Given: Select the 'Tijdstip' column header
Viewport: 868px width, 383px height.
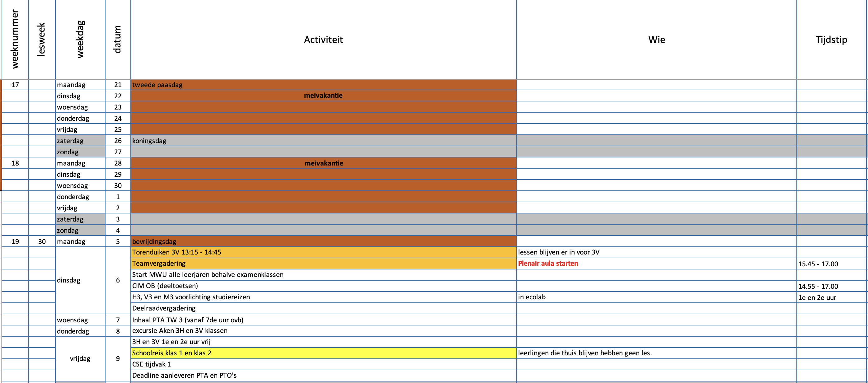Looking at the screenshot, I should [831, 40].
